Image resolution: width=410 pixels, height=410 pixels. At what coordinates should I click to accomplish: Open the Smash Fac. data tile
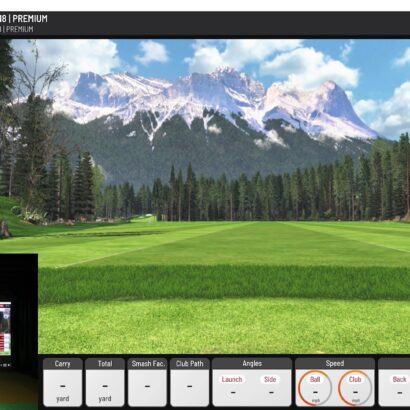tap(147, 382)
